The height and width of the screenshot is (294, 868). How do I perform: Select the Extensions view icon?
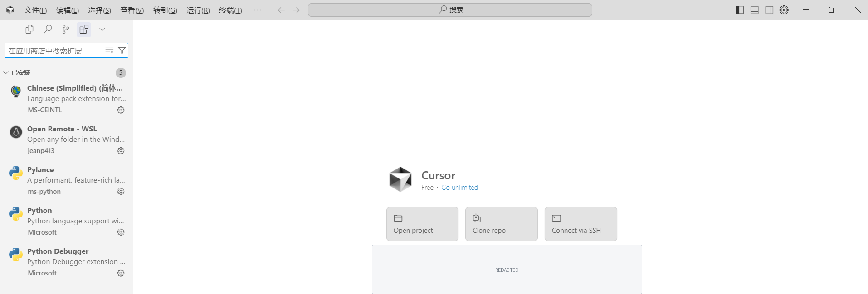click(84, 29)
